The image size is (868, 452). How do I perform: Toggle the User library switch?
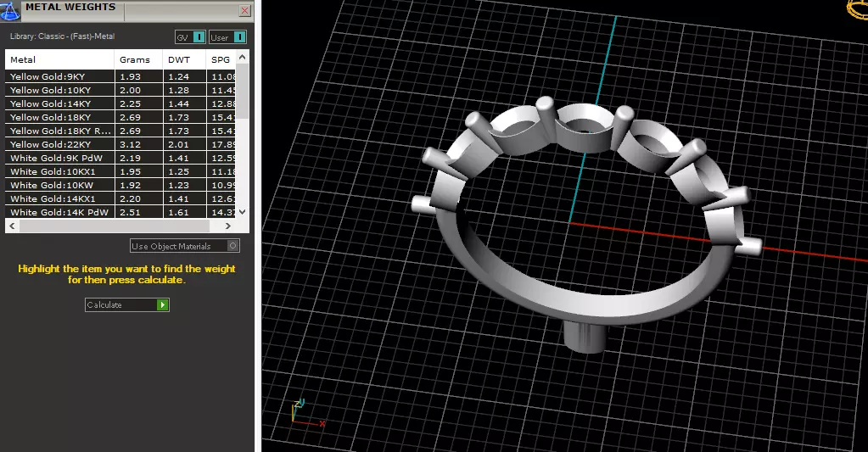227,37
